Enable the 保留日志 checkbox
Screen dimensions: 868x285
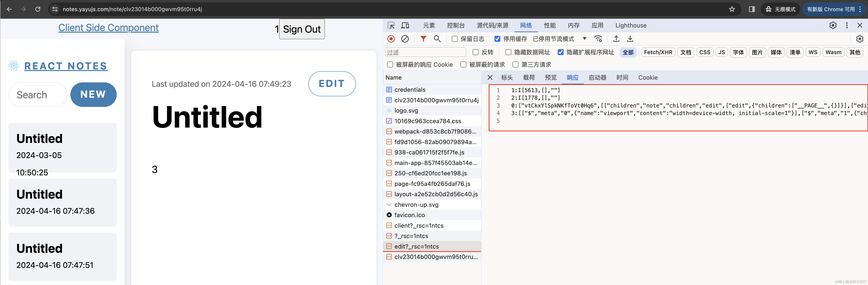454,39
